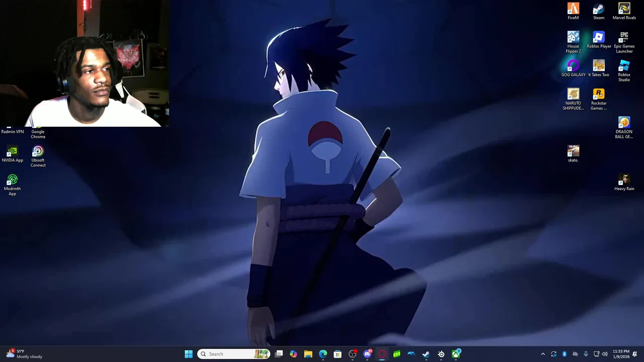This screenshot has width=644, height=362.
Task: Select the Heavy Rain desktop shortcut
Action: coord(624,183)
